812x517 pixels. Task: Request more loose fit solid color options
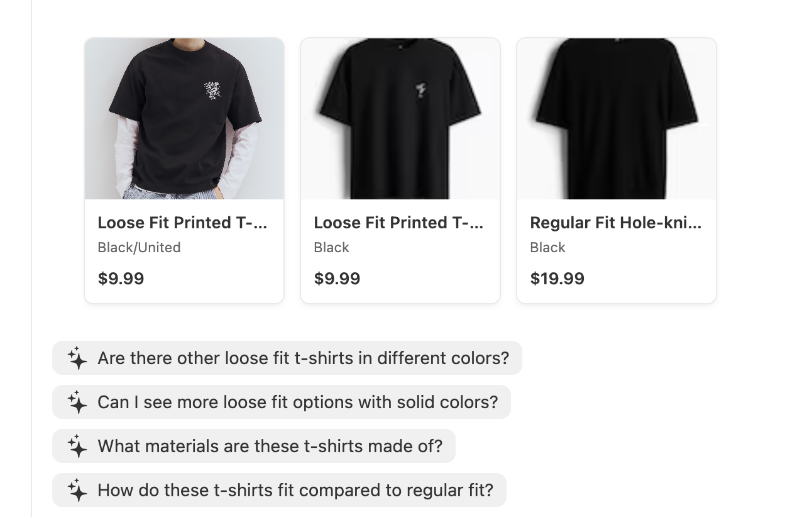tap(297, 403)
